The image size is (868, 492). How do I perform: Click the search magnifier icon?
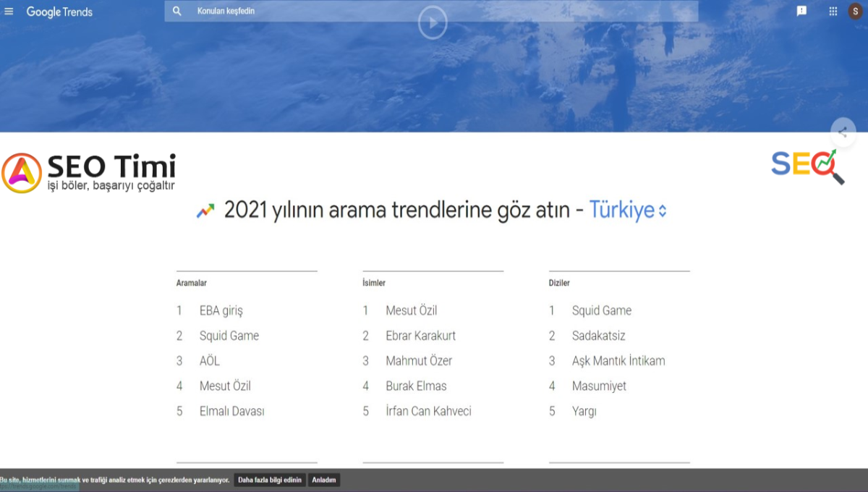177,12
